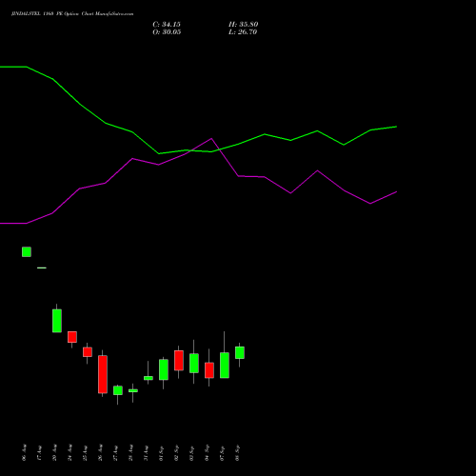Select the thin green candle above 28 Aug

pos(133,390)
